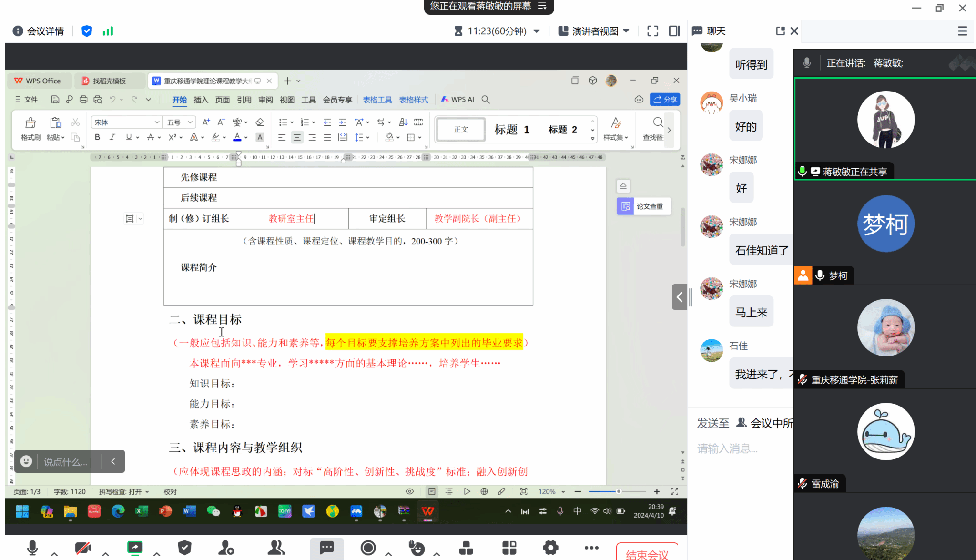Open the security shield icon
The height and width of the screenshot is (560, 976).
[185, 548]
